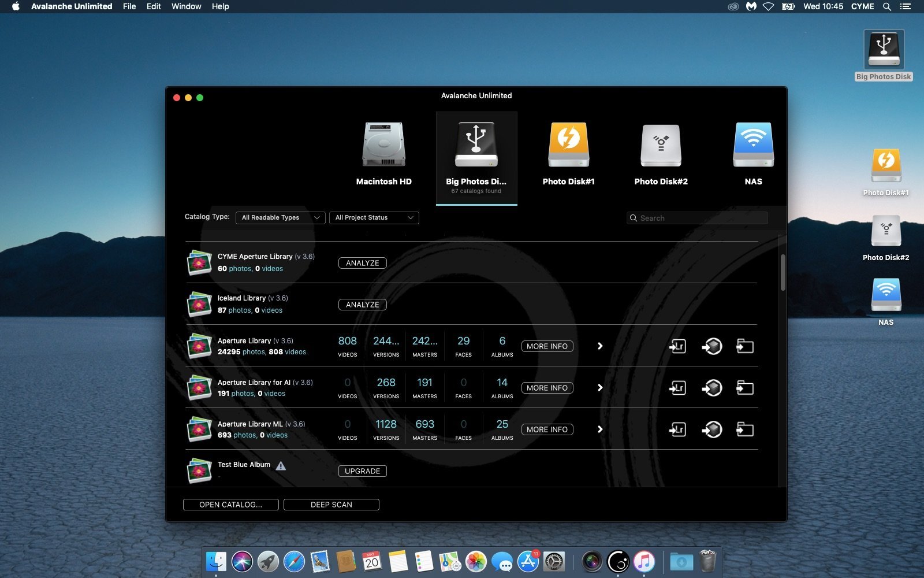Click Capture One export icon for Aperture Library ML
Image resolution: width=924 pixels, height=578 pixels.
point(712,429)
